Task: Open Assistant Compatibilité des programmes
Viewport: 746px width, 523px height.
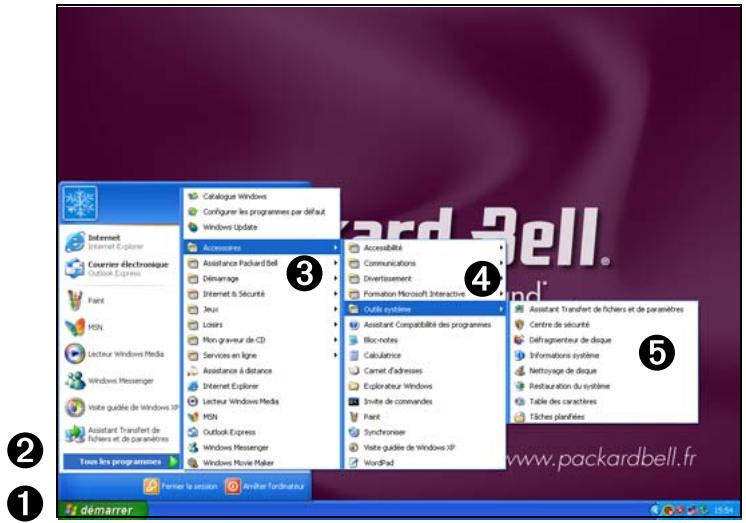Action: [x=425, y=325]
